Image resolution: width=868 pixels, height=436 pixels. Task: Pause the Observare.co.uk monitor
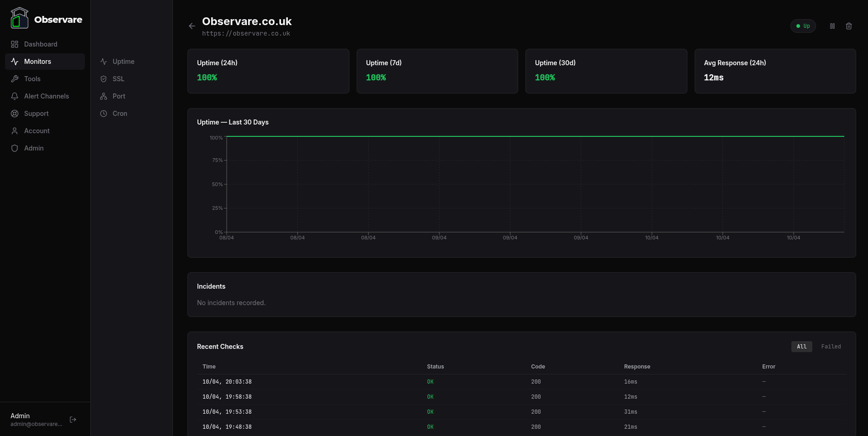832,26
